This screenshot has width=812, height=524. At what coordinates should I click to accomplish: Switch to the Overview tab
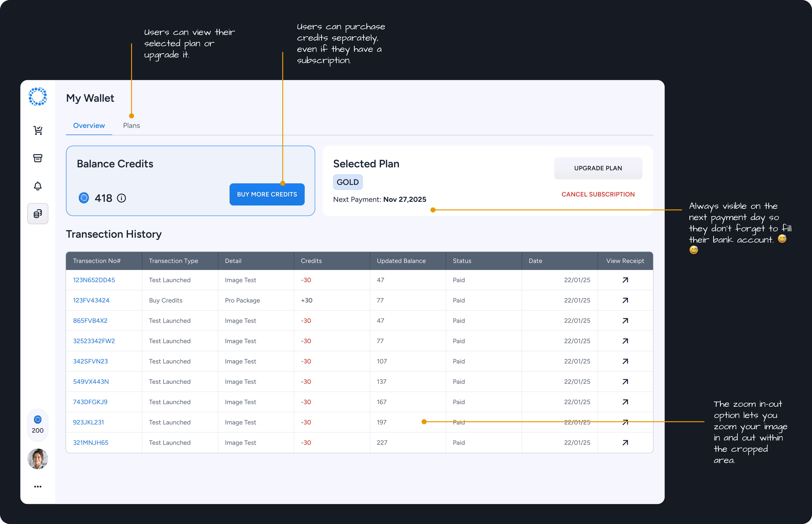(x=89, y=126)
